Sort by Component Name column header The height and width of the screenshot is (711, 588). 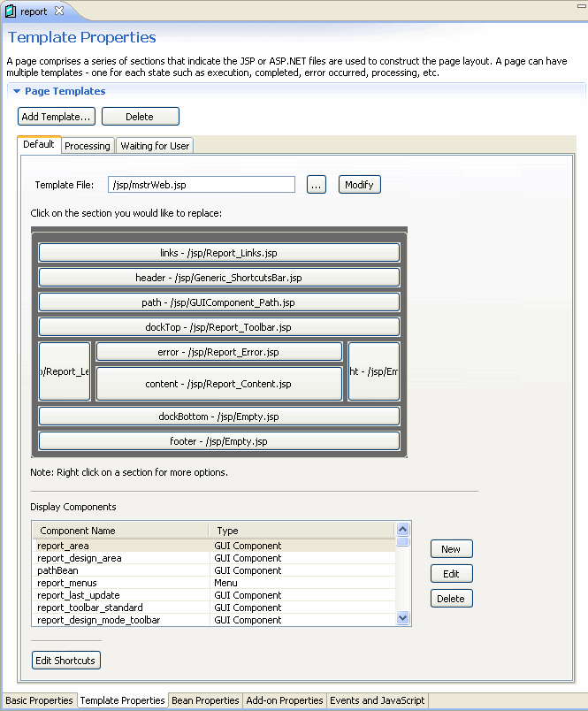click(x=120, y=531)
